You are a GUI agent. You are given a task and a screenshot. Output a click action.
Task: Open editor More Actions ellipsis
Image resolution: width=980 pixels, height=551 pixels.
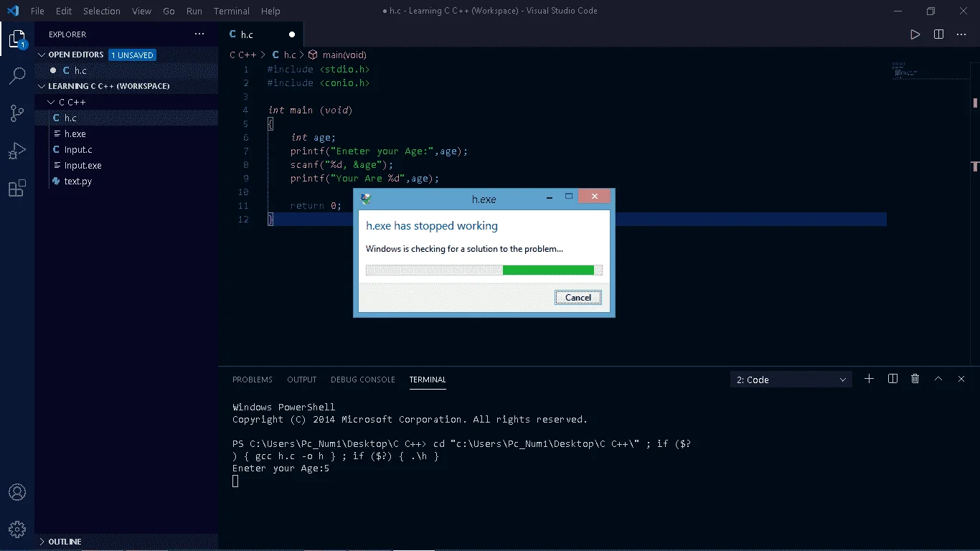point(962,34)
